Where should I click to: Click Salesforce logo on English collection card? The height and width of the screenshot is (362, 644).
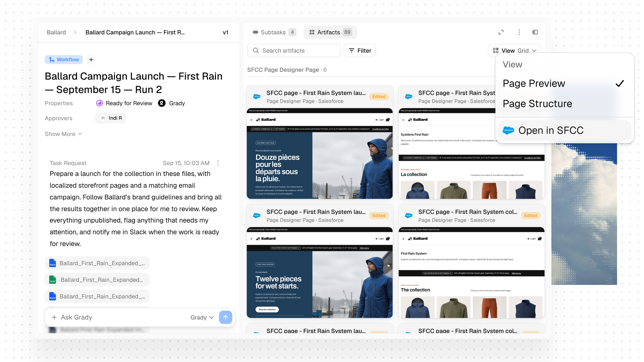pyautogui.click(x=409, y=215)
